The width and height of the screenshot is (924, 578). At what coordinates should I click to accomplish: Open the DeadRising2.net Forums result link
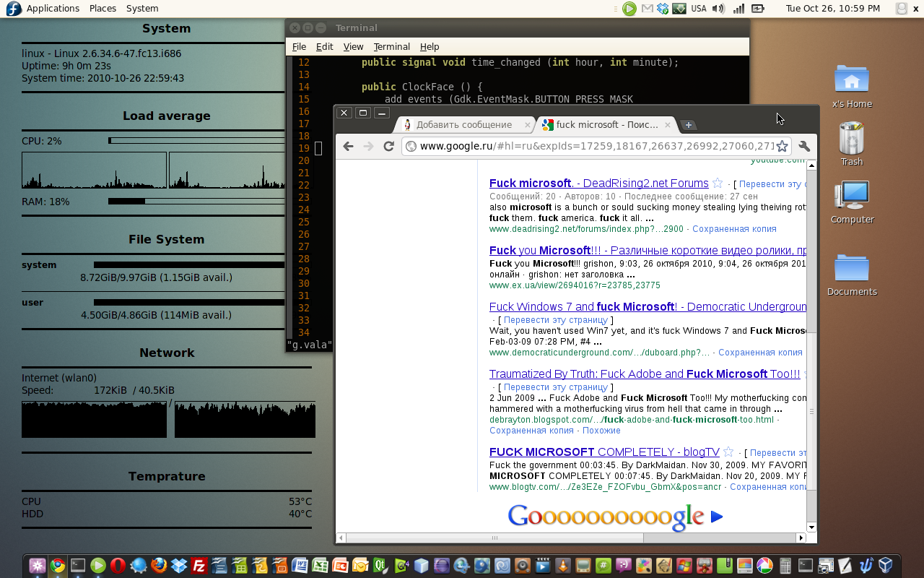(599, 184)
